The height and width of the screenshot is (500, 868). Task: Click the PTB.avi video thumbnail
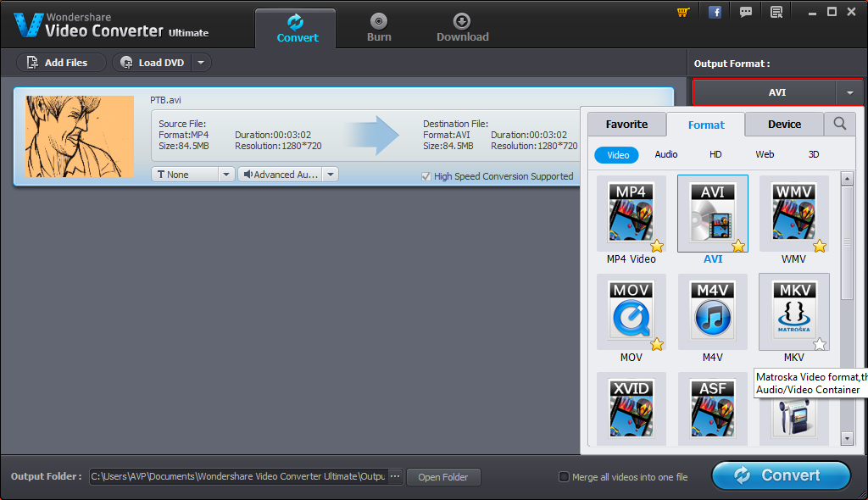pos(80,136)
